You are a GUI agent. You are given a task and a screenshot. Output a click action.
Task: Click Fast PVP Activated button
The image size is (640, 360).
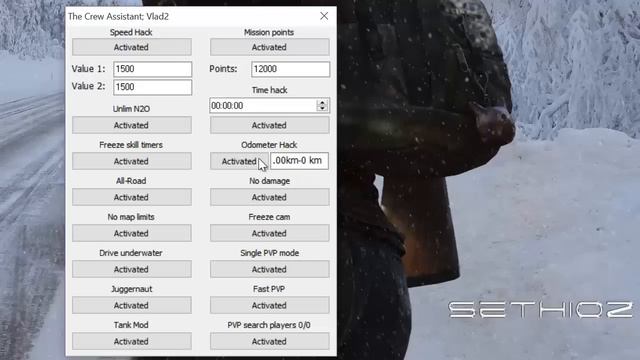(269, 305)
